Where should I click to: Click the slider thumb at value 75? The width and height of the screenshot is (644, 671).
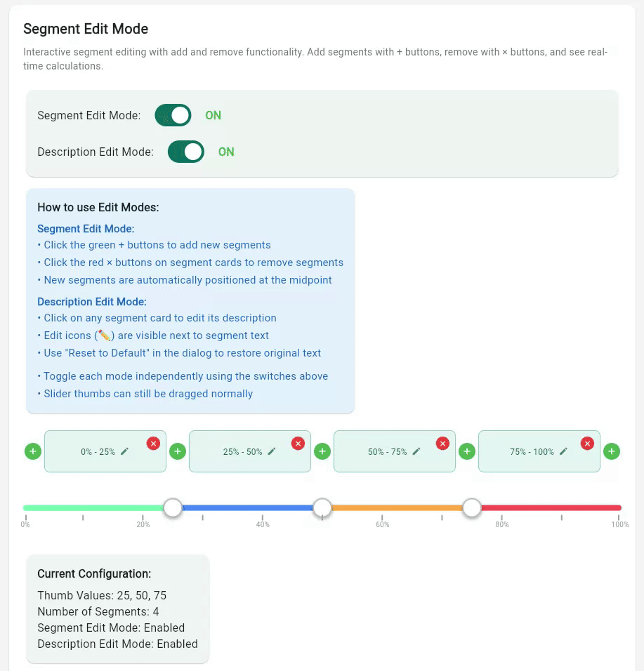[x=472, y=507]
